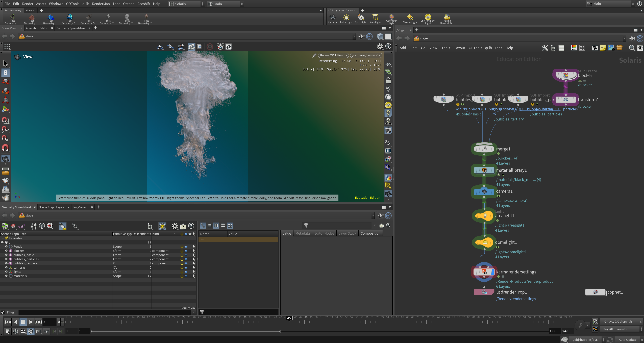
Task: Click the karmarendersettings node icon
Action: pos(484,272)
